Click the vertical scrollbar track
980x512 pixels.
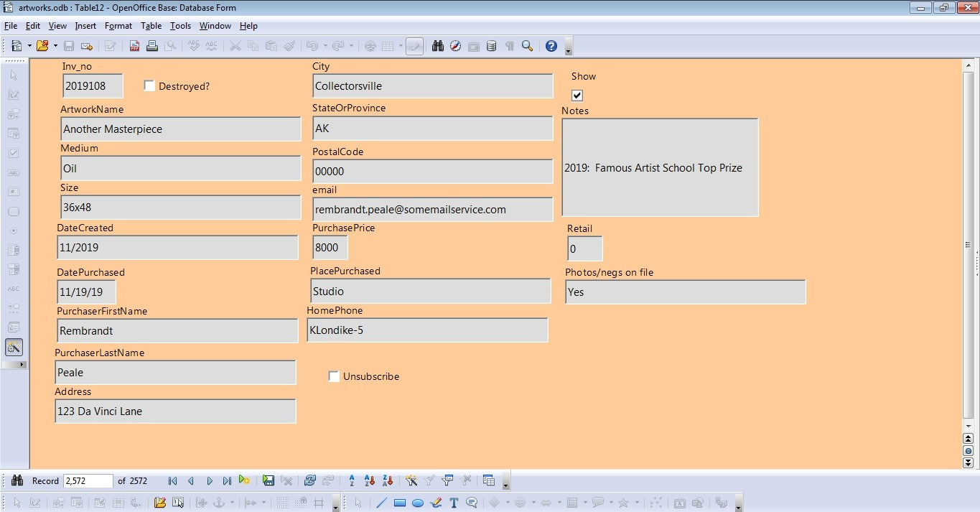tap(968, 244)
